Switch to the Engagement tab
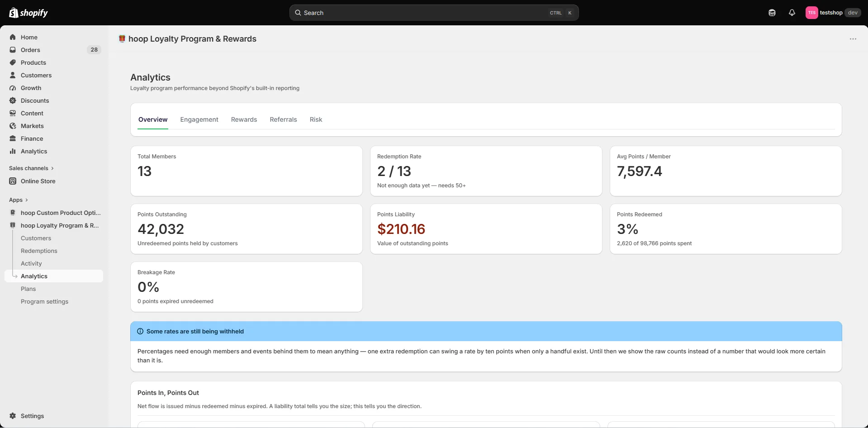 [199, 119]
